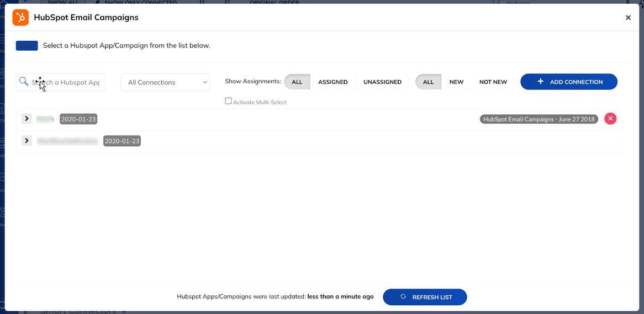The height and width of the screenshot is (314, 644).
Task: Click the 'less than a minute ago' text
Action: pyautogui.click(x=340, y=296)
